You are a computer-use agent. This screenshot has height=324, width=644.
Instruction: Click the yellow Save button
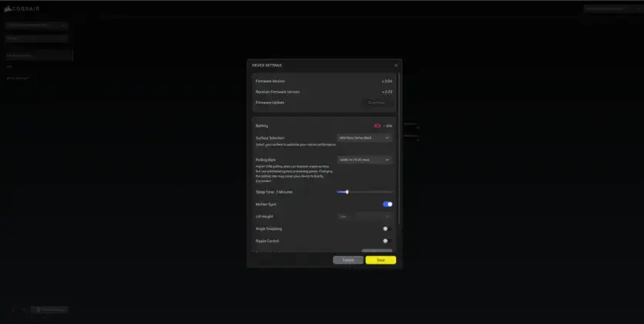[381, 260]
